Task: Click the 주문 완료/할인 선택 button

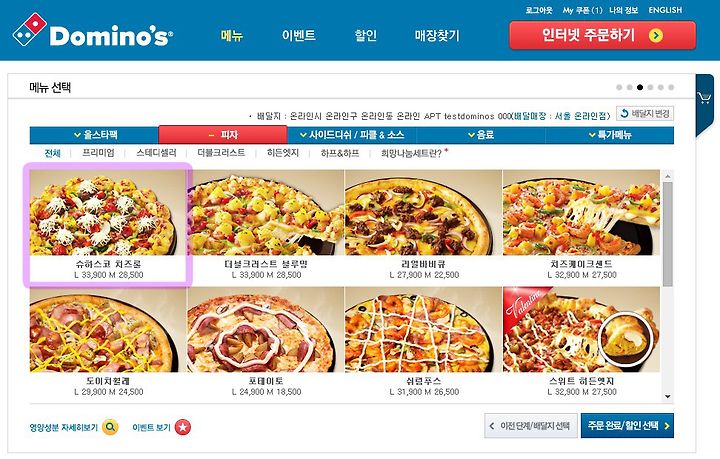Action: click(x=627, y=425)
